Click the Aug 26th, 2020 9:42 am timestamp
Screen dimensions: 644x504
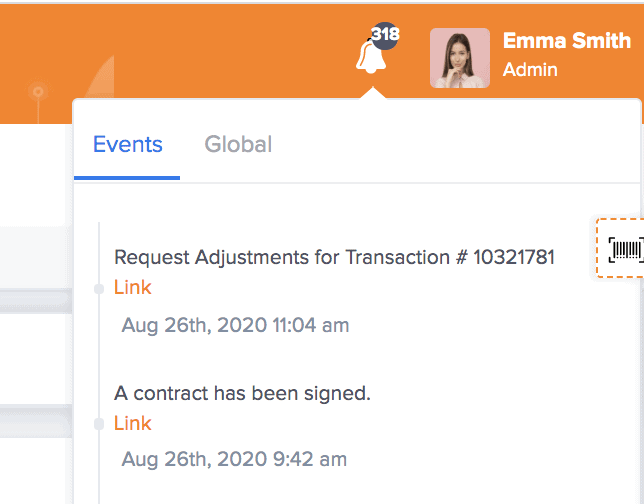coord(234,459)
